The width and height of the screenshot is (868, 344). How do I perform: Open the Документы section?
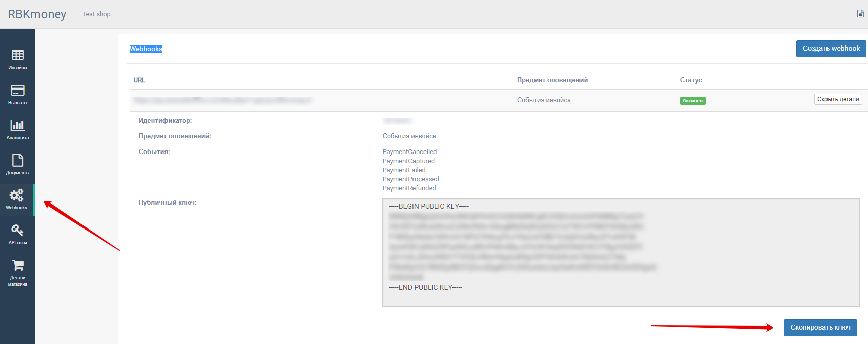click(18, 164)
